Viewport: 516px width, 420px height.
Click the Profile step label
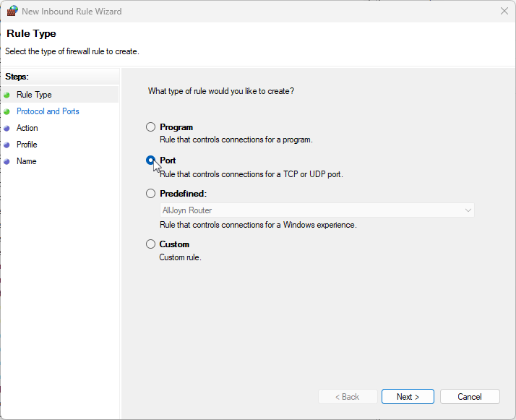pyautogui.click(x=27, y=145)
